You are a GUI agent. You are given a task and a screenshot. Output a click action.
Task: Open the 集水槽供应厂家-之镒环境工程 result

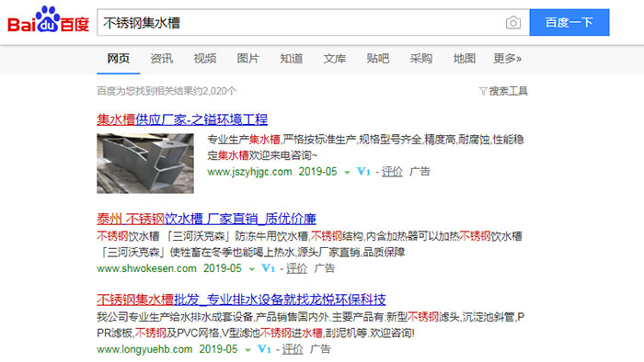point(182,119)
